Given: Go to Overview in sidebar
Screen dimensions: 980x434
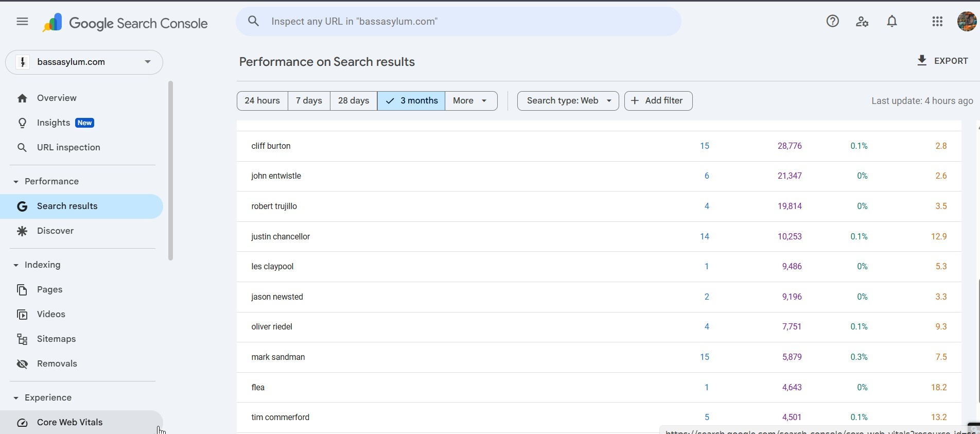Looking at the screenshot, I should 57,98.
